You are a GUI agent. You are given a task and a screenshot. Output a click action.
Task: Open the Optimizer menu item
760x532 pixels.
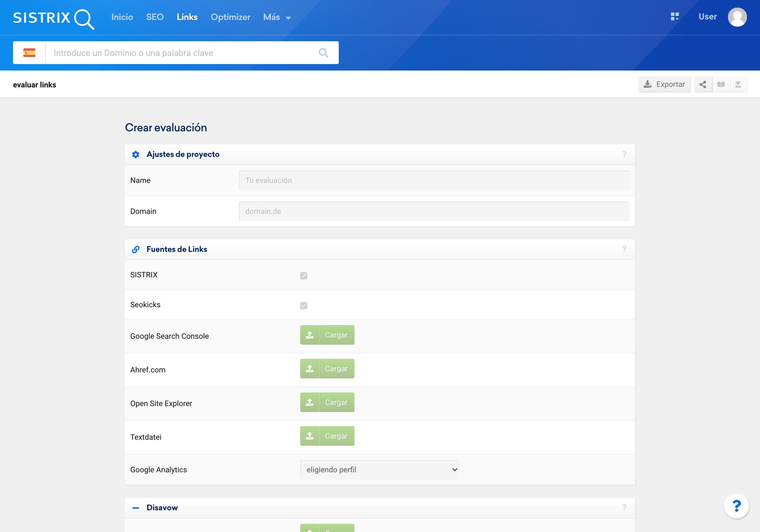[230, 17]
